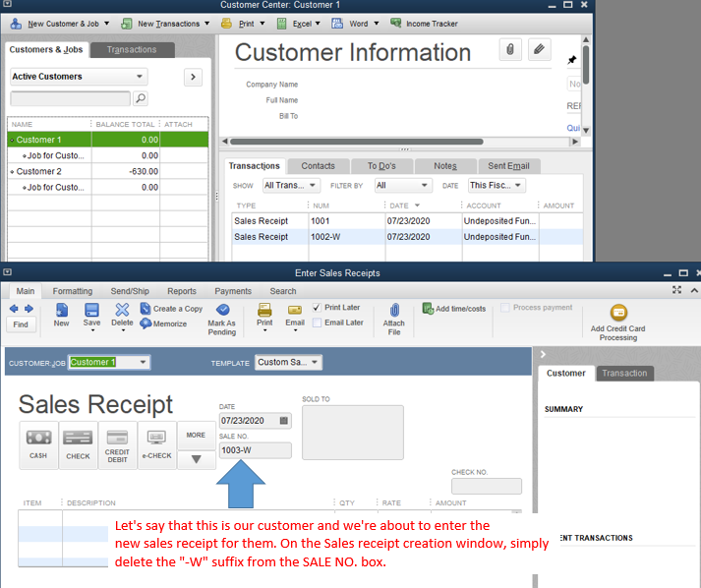Select Sales Receipt 1001 row
The width and height of the screenshot is (701, 588).
(407, 221)
